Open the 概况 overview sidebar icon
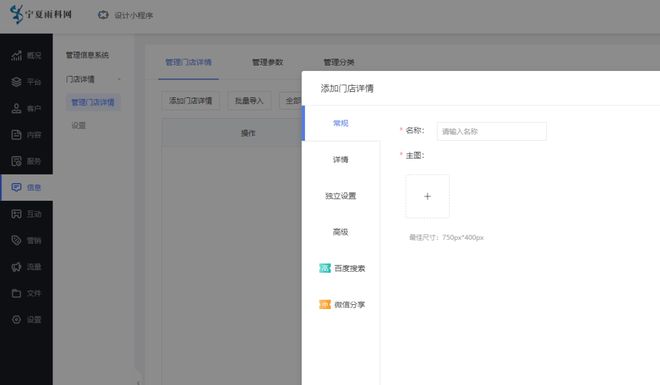 16,56
